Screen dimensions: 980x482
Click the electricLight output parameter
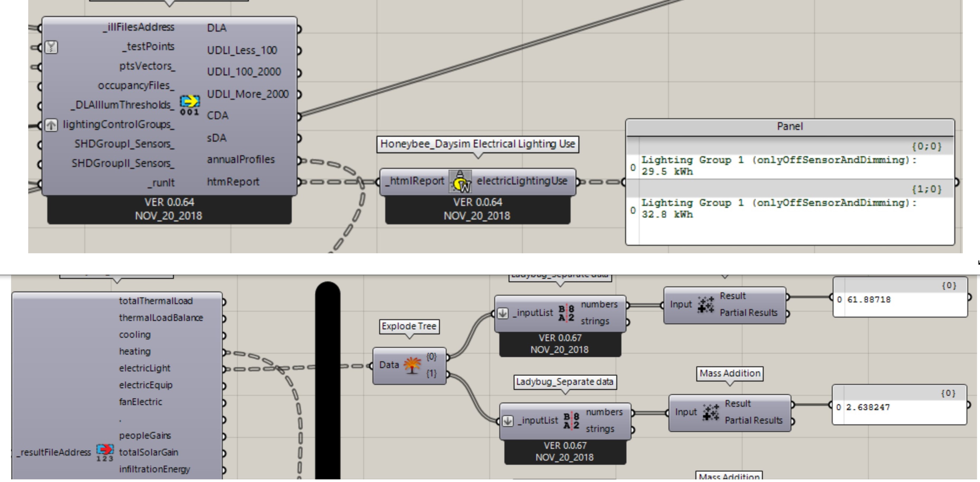point(145,368)
